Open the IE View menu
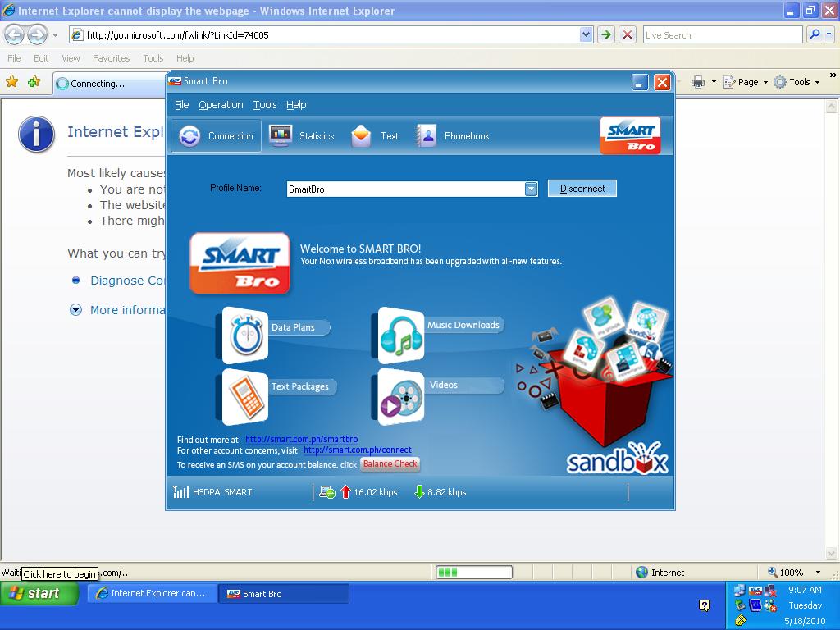This screenshot has width=840, height=630. [71, 58]
